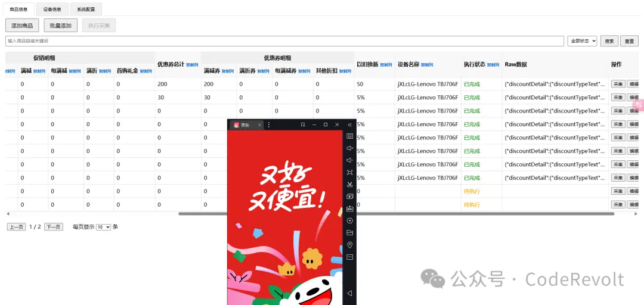Click the 以旧换新 value 50 in first row
Screen dimensions: 644x305
click(360, 84)
